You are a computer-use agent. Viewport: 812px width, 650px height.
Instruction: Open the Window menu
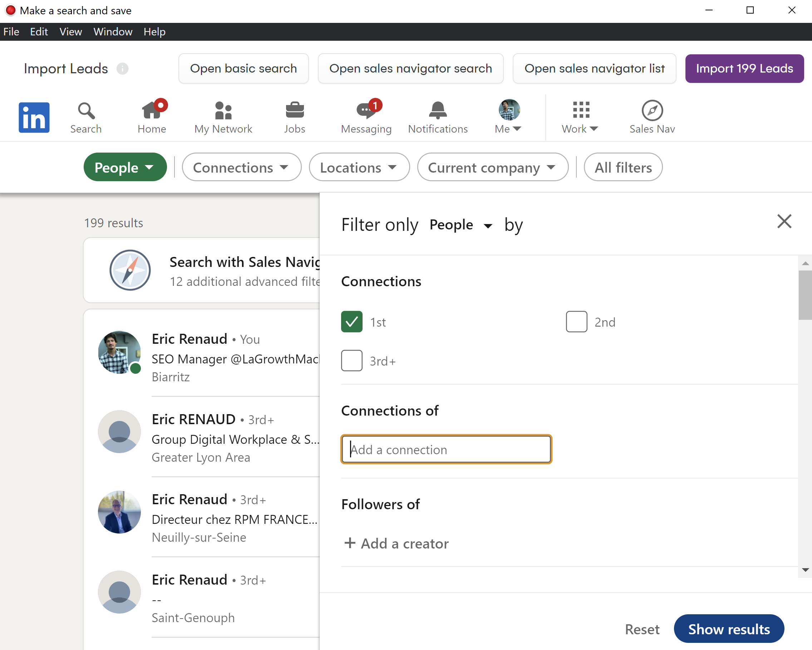pyautogui.click(x=113, y=31)
